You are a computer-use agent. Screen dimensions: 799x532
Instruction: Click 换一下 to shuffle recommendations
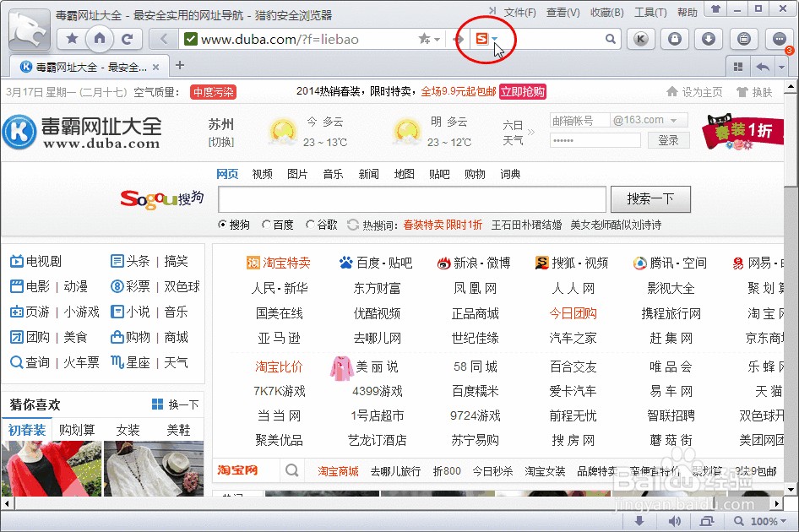(176, 404)
